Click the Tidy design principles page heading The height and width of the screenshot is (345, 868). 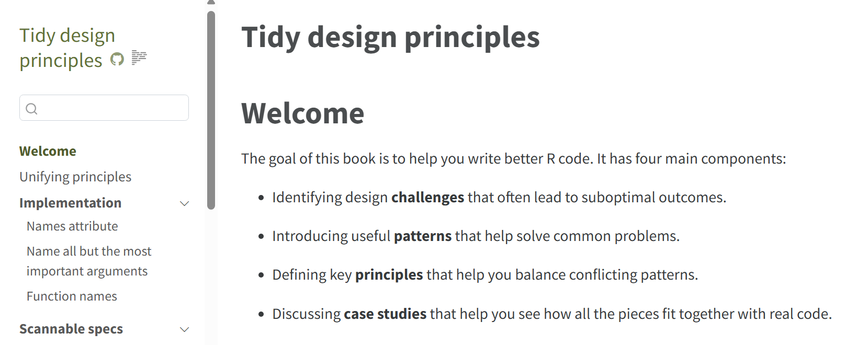point(390,37)
